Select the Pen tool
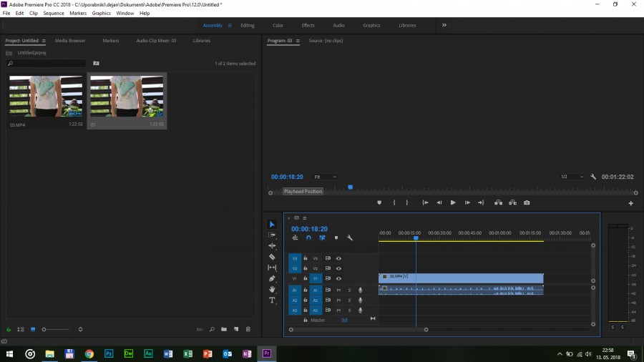The height and width of the screenshot is (362, 644). tap(272, 278)
